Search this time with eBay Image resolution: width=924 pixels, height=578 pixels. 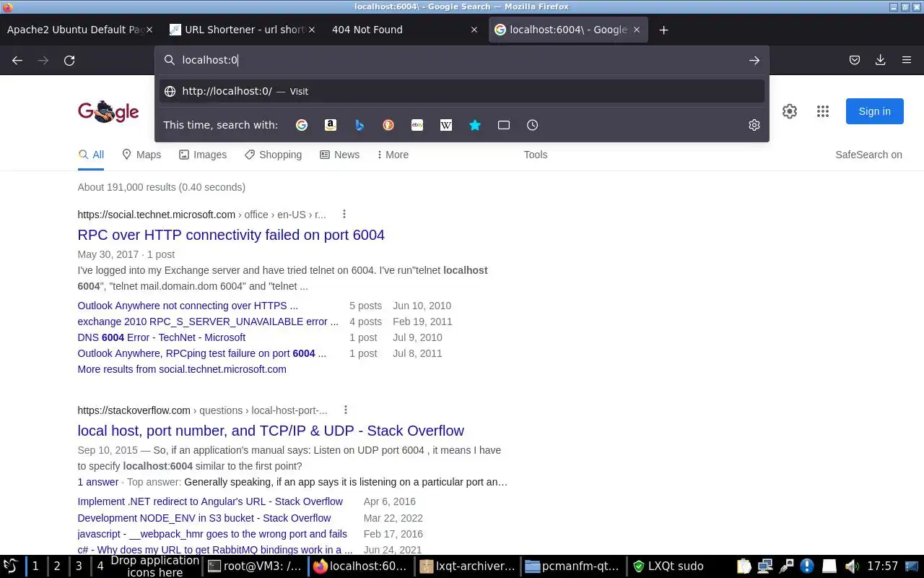click(417, 125)
